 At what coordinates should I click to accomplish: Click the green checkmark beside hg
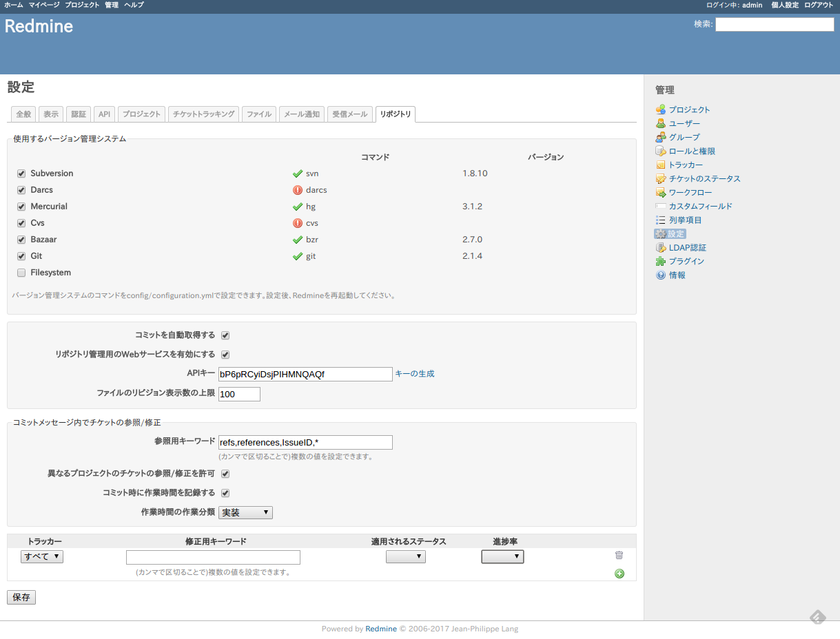[298, 207]
